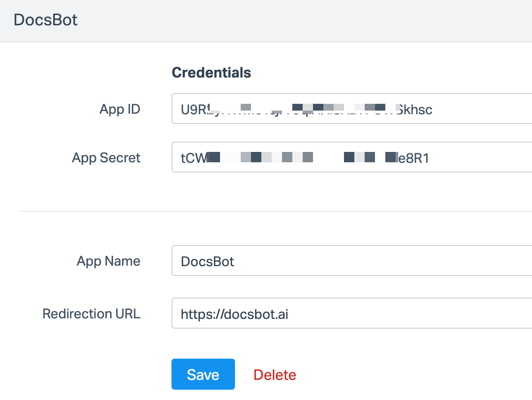Delete the DocsBot application
The width and height of the screenshot is (532, 400).
pos(275,374)
